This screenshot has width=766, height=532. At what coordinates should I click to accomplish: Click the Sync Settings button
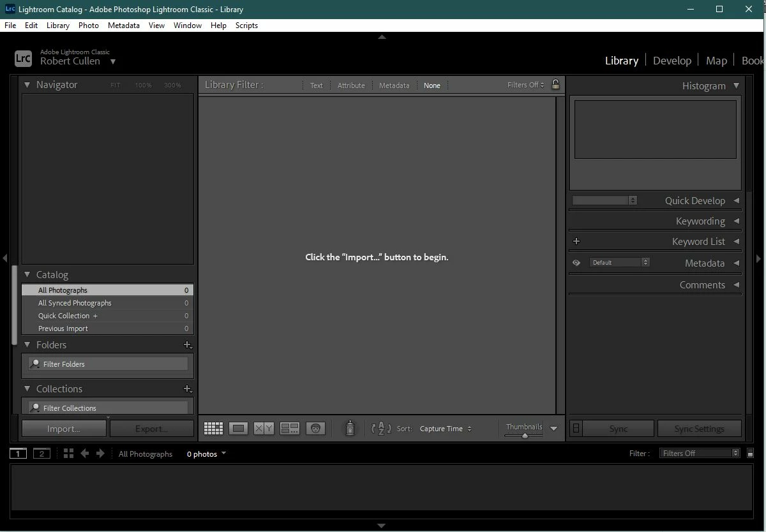(x=700, y=429)
